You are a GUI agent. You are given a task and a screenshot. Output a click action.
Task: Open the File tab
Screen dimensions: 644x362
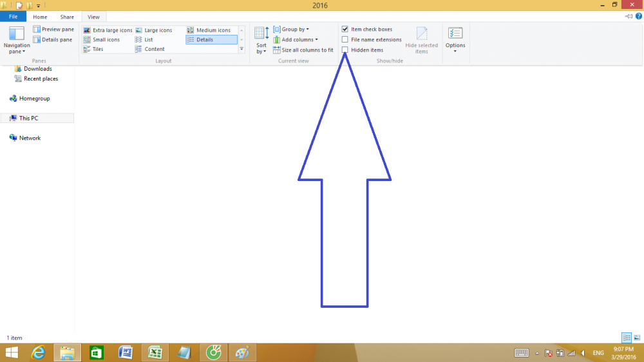[x=13, y=17]
